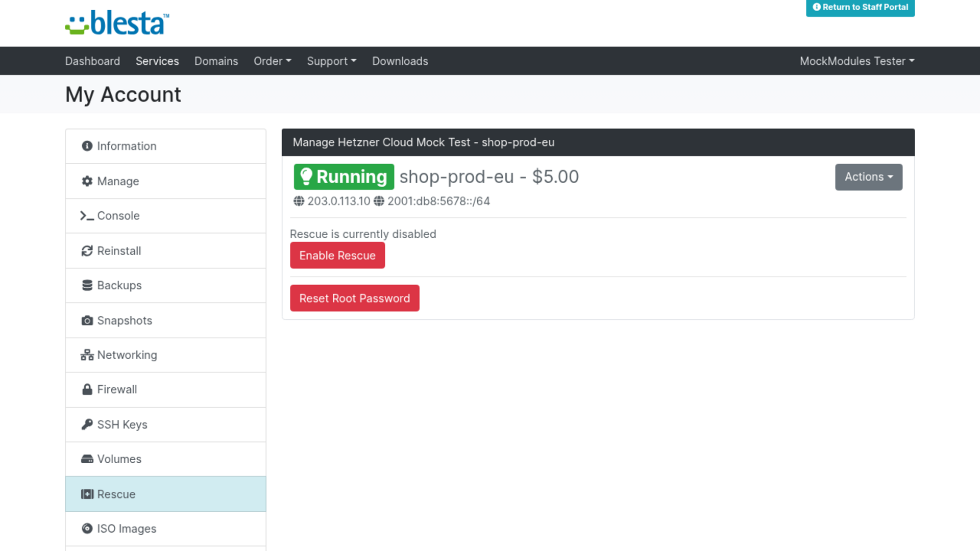
Task: Open the SSH Keys sidebar tab
Action: (x=166, y=424)
